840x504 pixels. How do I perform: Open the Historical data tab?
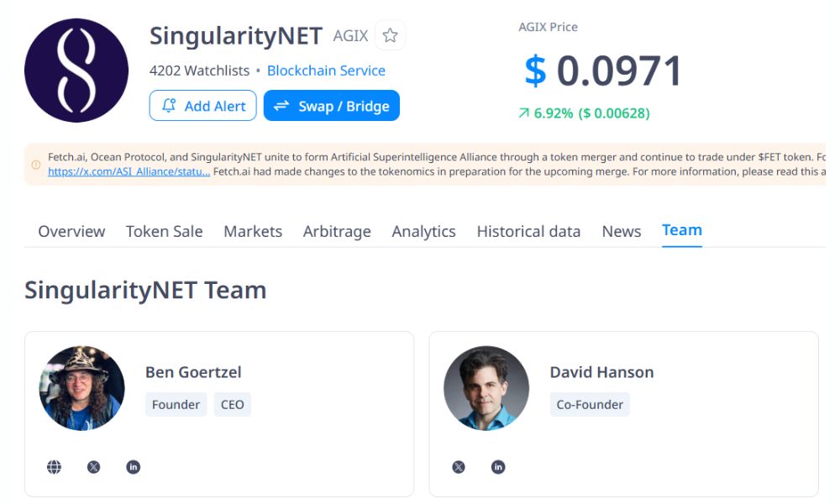528,231
